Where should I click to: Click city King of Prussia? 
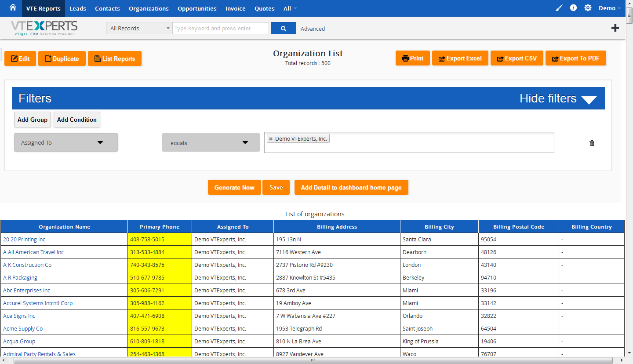(421, 342)
